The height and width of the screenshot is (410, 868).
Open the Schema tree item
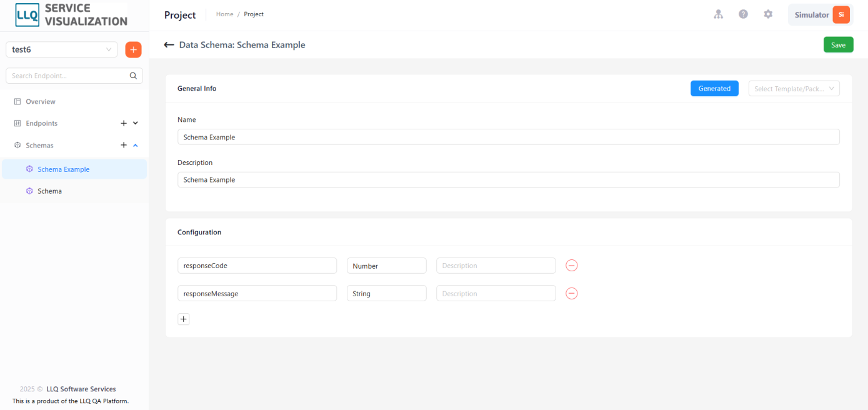[74, 191]
